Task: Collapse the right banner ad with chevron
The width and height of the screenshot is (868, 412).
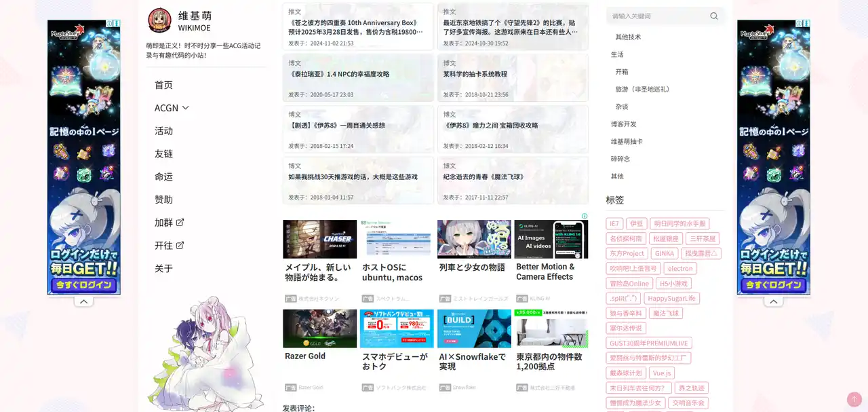Action: (774, 301)
